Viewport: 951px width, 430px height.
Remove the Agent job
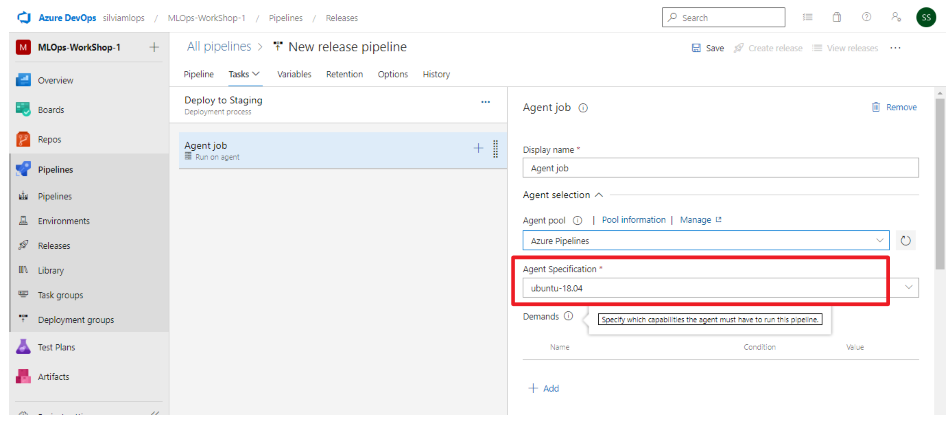pos(894,107)
